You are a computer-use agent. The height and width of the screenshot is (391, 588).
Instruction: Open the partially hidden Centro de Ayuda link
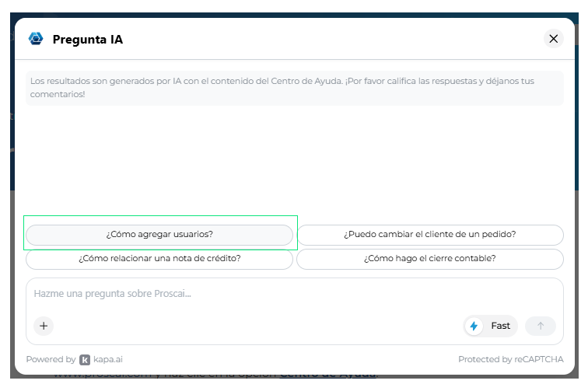328,375
